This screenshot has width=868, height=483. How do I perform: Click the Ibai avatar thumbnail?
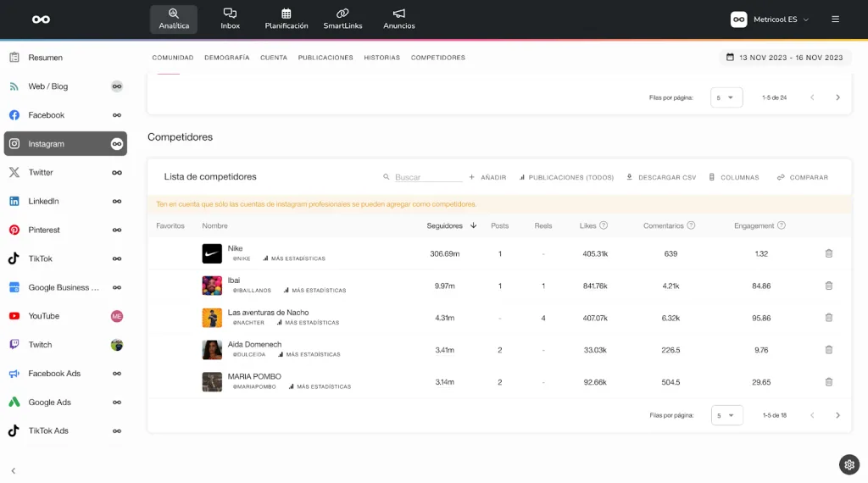click(x=212, y=286)
